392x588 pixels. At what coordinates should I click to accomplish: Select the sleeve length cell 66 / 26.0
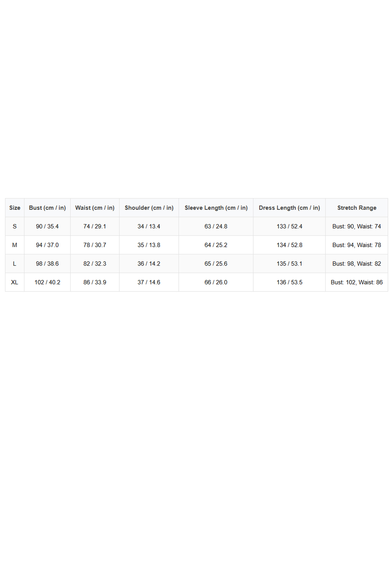[216, 282]
